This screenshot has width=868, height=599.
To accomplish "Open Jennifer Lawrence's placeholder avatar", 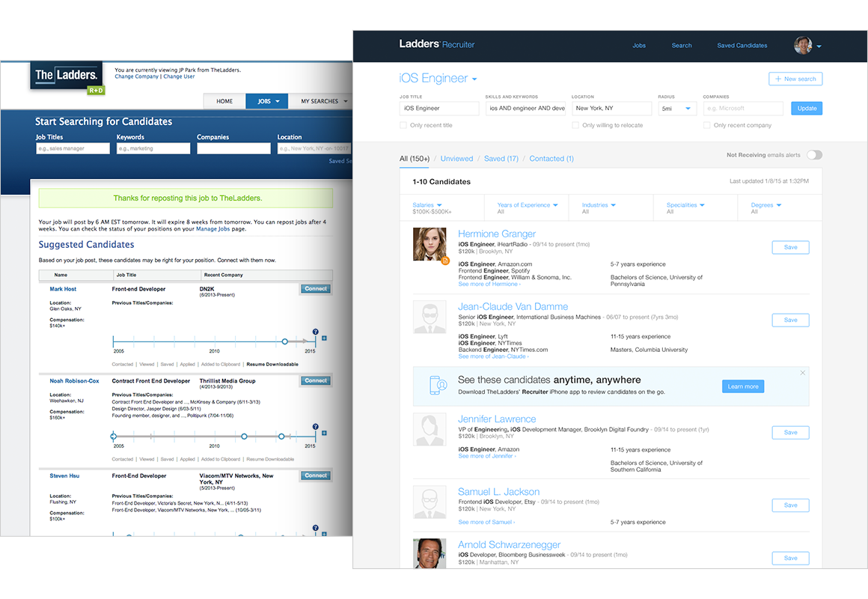I will (x=430, y=430).
